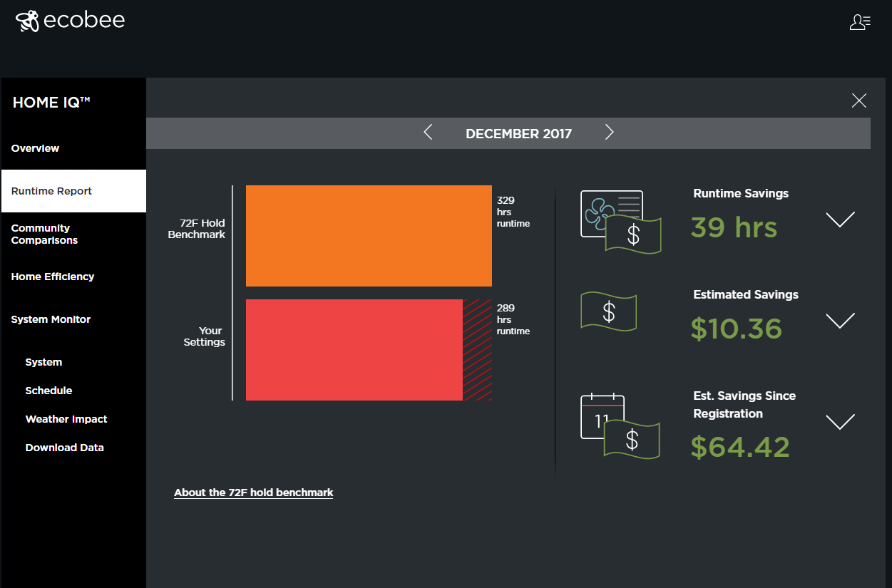Expand the Estimated Savings details chevron
This screenshot has height=588, width=892.
coord(840,321)
